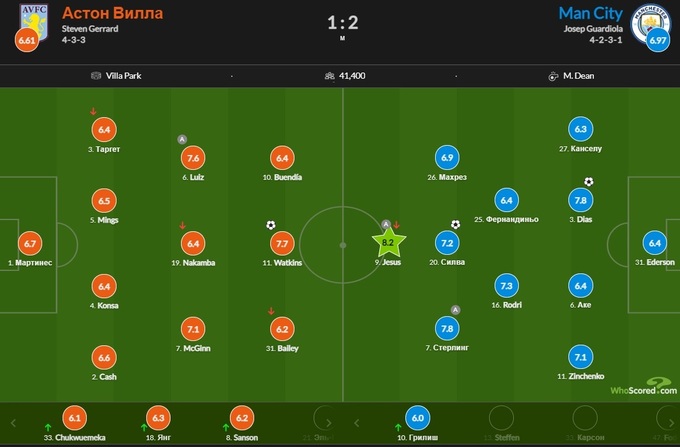This screenshot has height=447, width=680.
Task: Click Jesus's green star rating badge
Action: click(391, 241)
